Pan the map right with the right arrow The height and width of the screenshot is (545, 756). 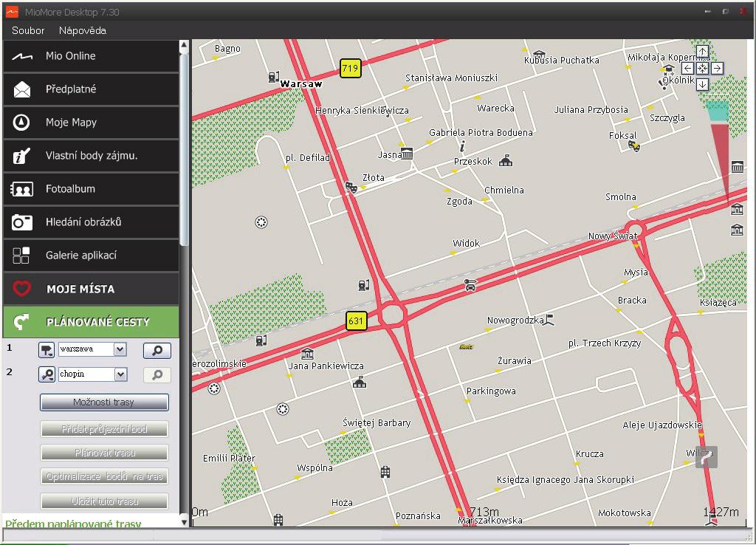point(718,69)
